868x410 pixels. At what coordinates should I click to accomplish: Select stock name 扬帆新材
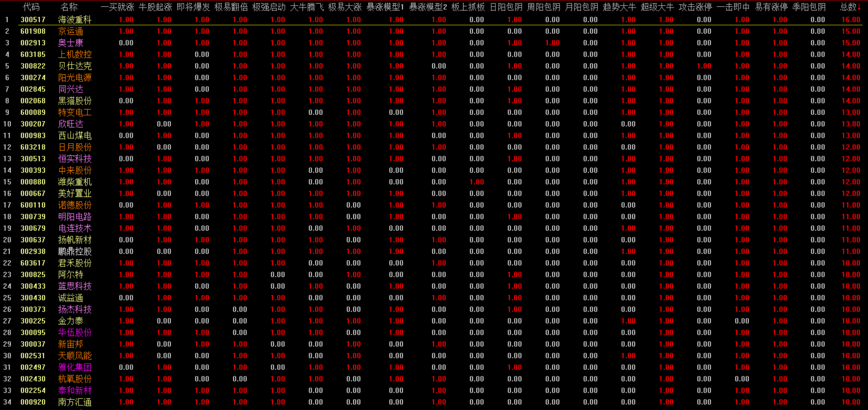click(x=75, y=240)
